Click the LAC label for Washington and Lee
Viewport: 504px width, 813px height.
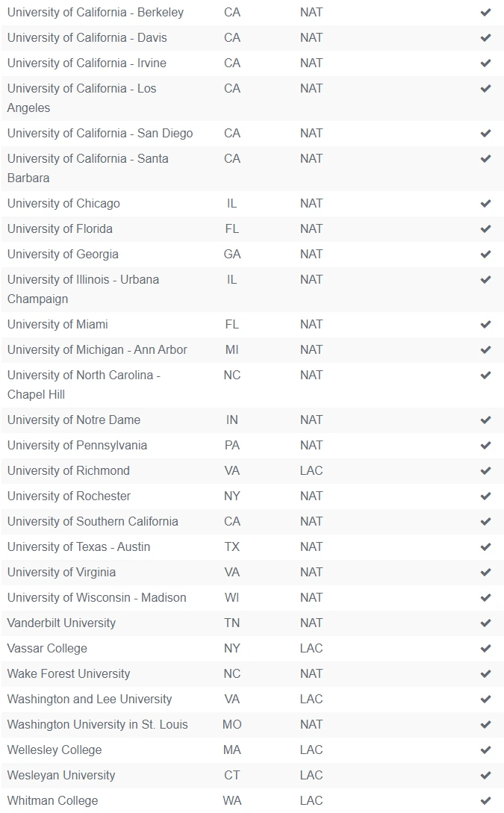pyautogui.click(x=311, y=699)
